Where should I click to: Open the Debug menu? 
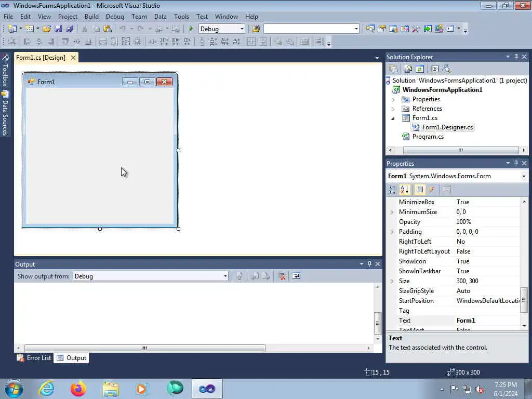(115, 16)
